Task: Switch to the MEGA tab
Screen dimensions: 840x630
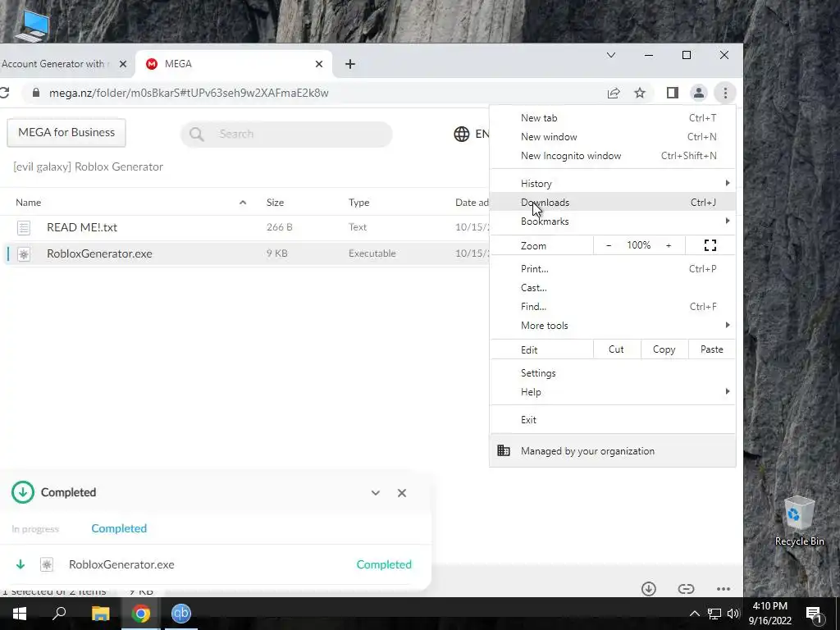Action: coord(234,64)
